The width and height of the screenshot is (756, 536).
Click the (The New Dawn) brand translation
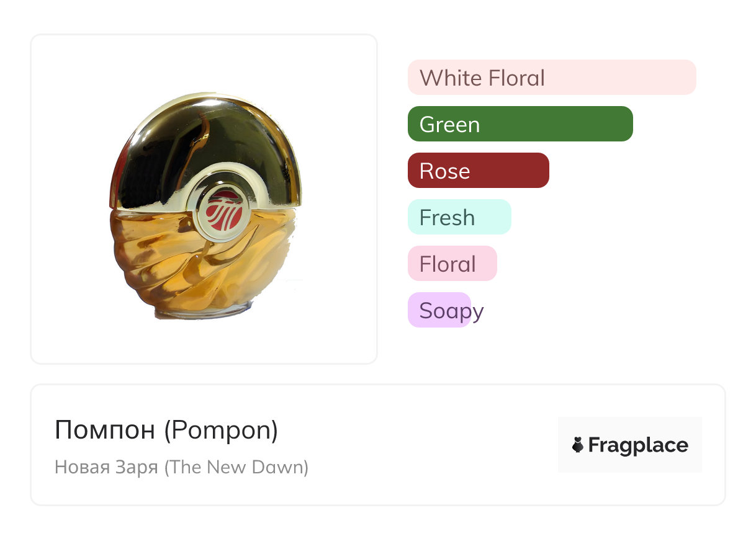(x=236, y=467)
